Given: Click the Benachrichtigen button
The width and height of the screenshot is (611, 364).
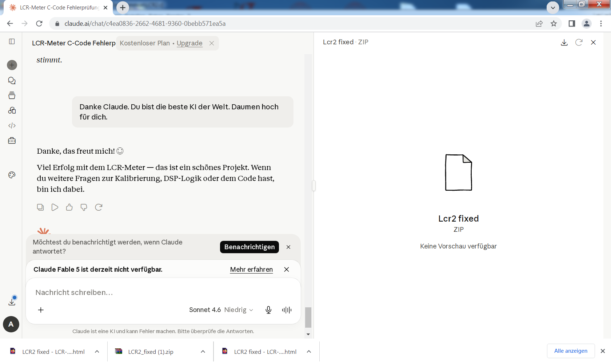Looking at the screenshot, I should tap(249, 247).
